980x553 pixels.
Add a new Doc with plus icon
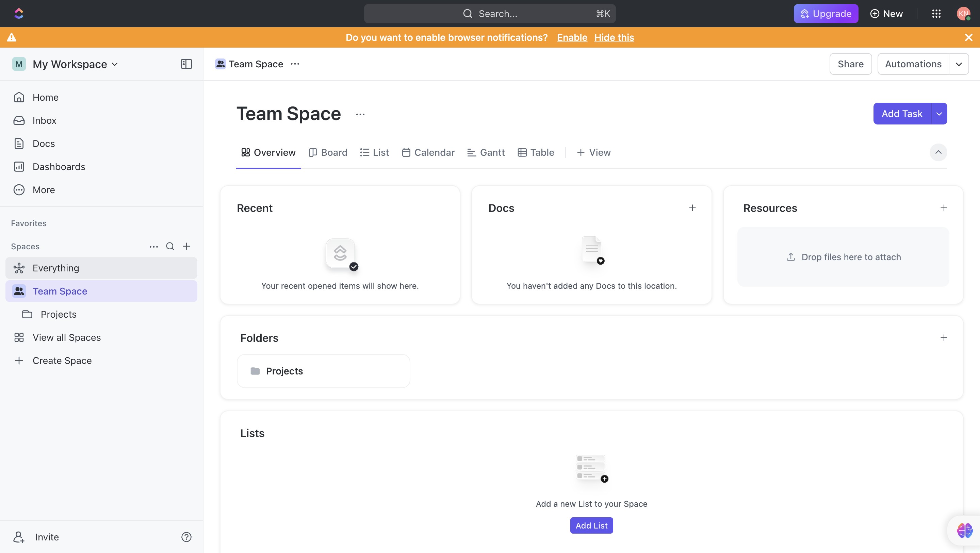pyautogui.click(x=692, y=208)
